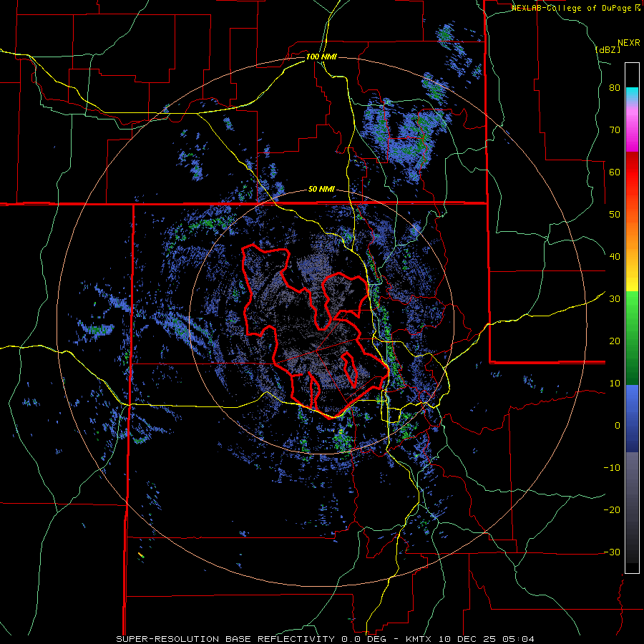The height and width of the screenshot is (644, 644).
Task: Click the -20 dBZ scale value
Action: (611, 510)
